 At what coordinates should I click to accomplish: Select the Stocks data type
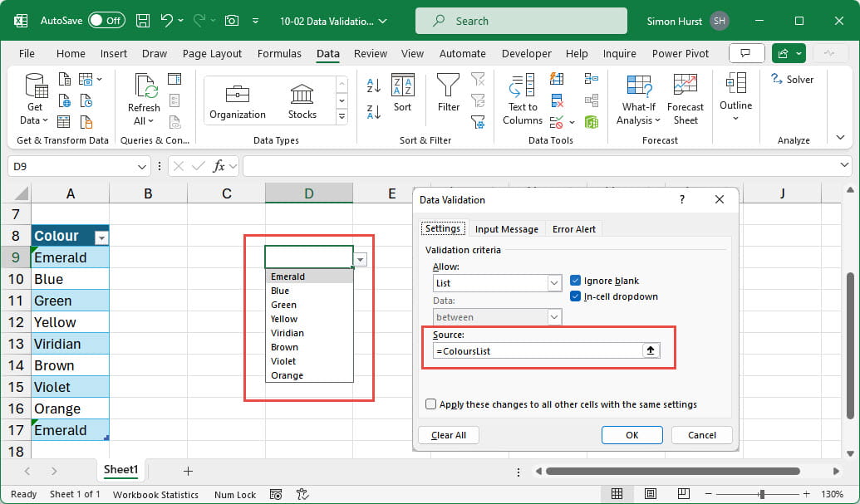point(302,100)
